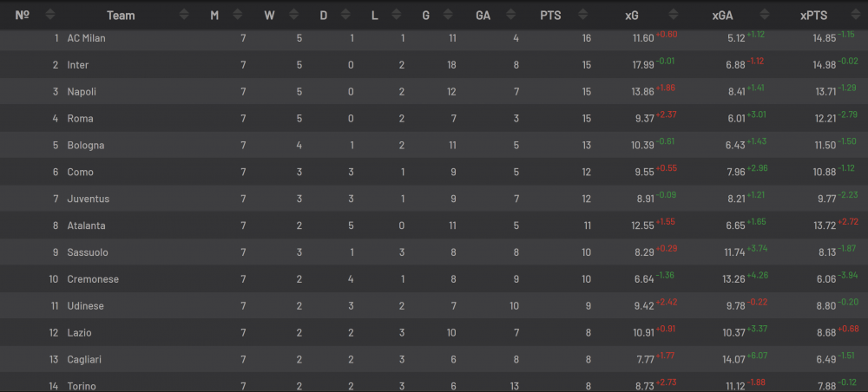This screenshot has width=868, height=392.
Task: Click the xPTS column header label
Action: tap(812, 16)
